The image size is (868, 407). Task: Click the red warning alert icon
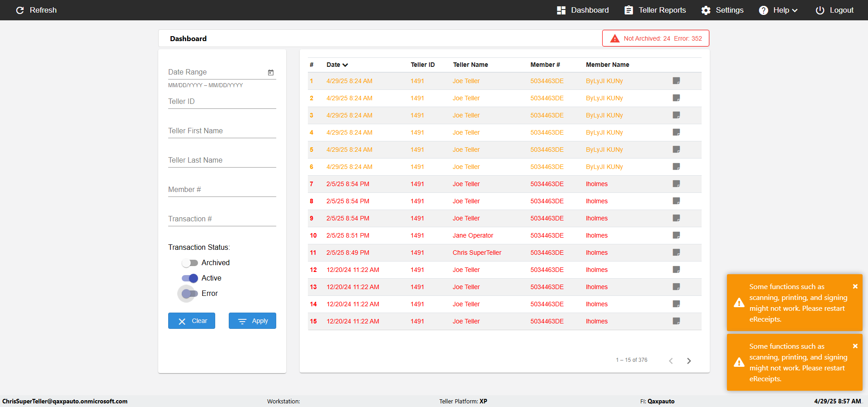tap(615, 38)
